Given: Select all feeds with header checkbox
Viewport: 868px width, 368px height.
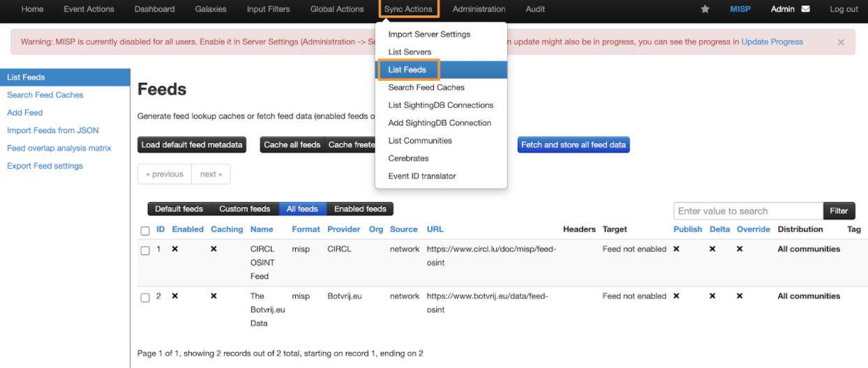Looking at the screenshot, I should point(145,231).
